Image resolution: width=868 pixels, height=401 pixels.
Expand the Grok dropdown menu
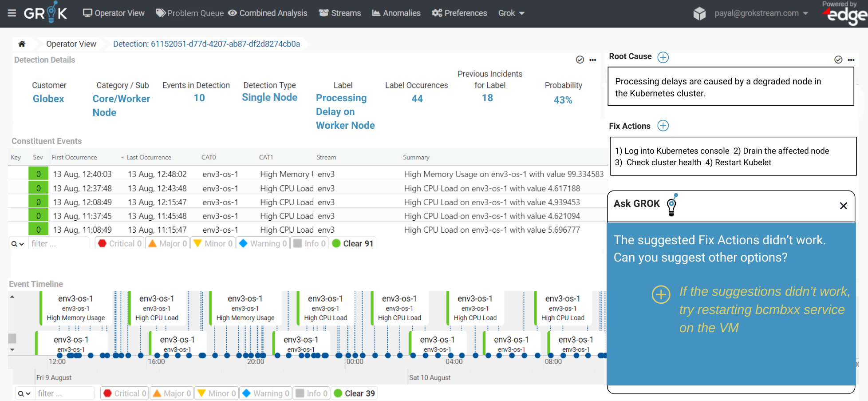(511, 13)
